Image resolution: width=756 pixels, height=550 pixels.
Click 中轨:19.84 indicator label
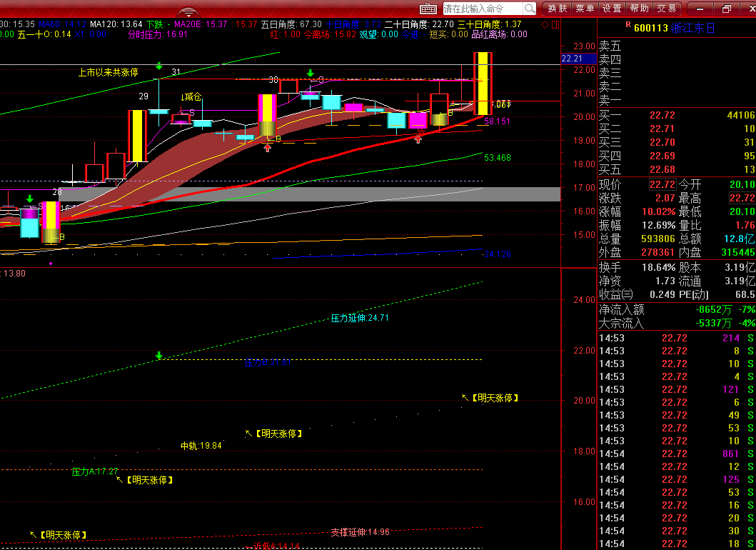(x=201, y=446)
